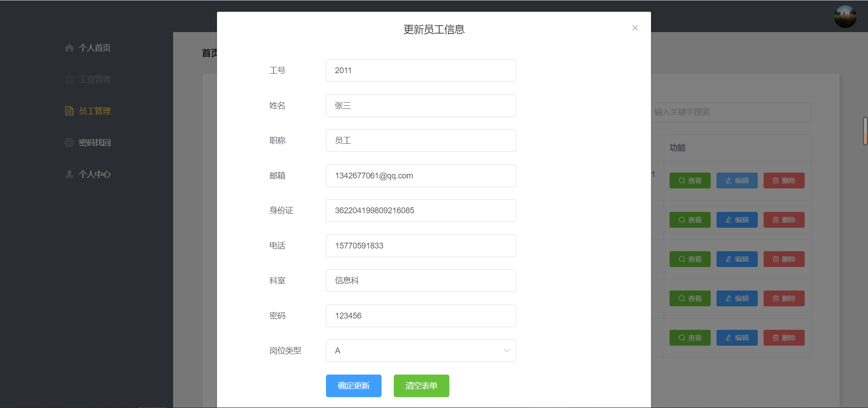Click 删除 in the fifth table row
The height and width of the screenshot is (408, 868).
coord(784,338)
